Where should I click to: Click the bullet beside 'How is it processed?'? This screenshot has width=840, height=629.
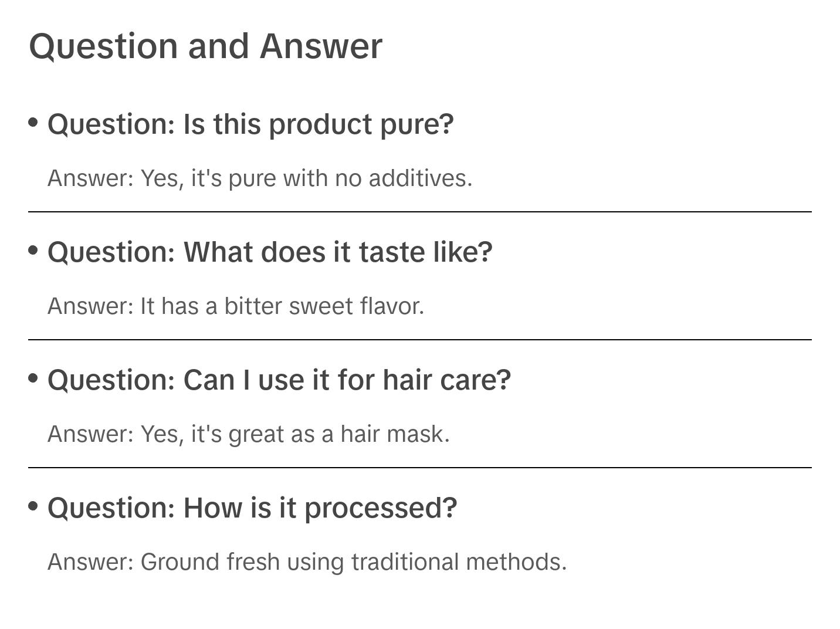(33, 506)
